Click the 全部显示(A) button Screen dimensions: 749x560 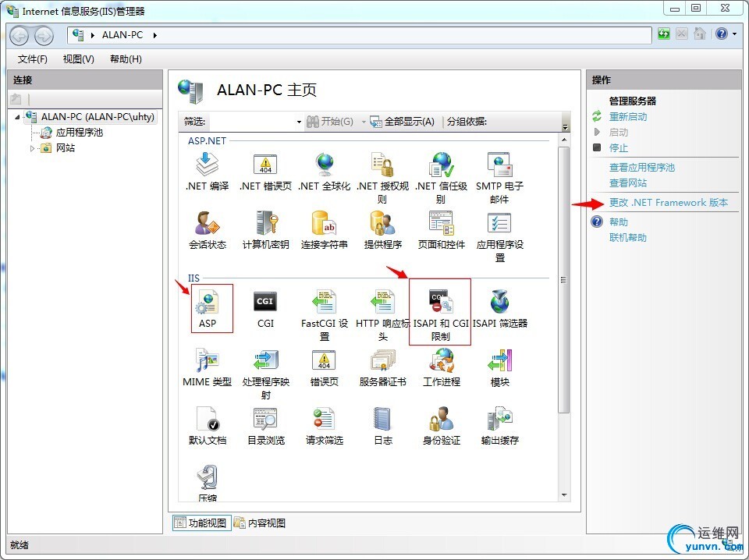click(x=403, y=122)
